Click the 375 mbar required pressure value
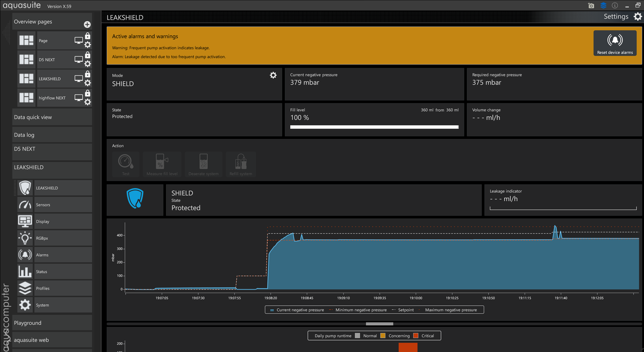The height and width of the screenshot is (352, 644). coord(487,83)
